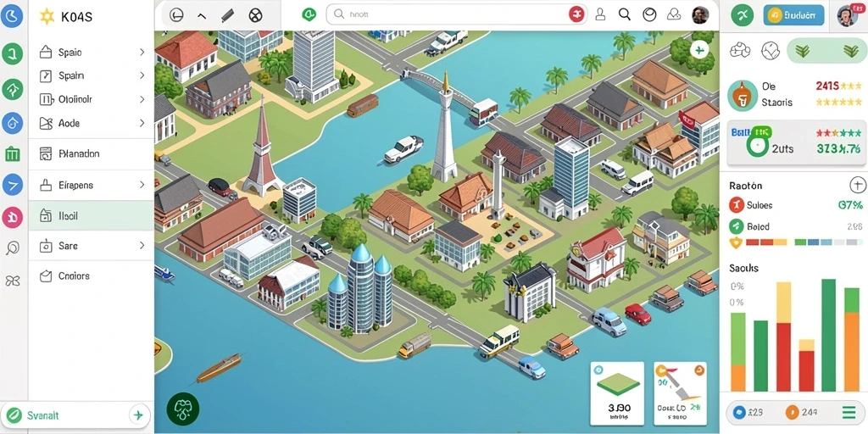Image resolution: width=868 pixels, height=434 pixels.
Task: Click the tallest green bar in Saotks chart
Action: click(x=828, y=336)
